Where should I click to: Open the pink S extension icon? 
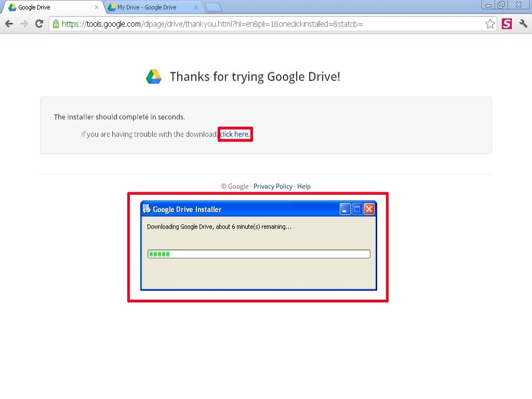pos(507,24)
